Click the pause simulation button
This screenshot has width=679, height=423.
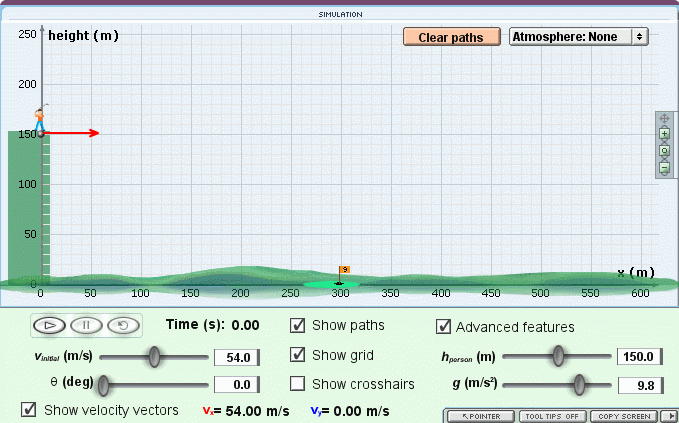coord(87,325)
